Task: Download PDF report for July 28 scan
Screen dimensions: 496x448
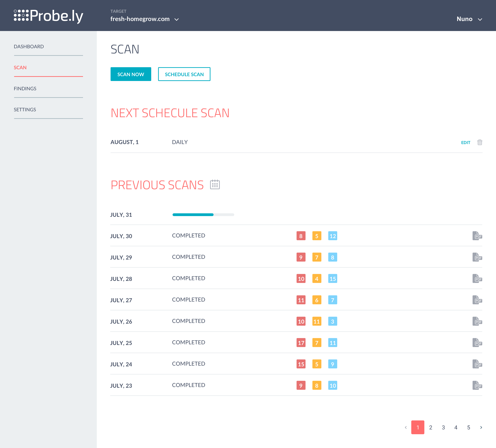Action: (x=477, y=279)
